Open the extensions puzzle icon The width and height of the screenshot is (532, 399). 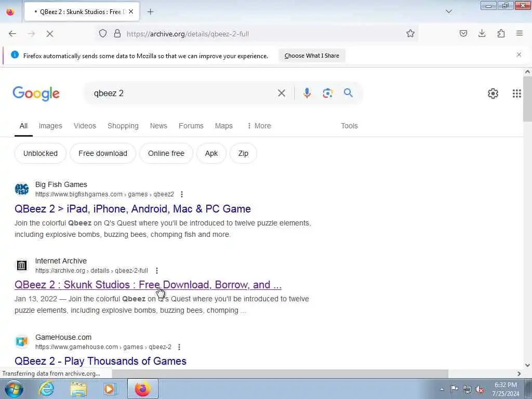tap(501, 33)
